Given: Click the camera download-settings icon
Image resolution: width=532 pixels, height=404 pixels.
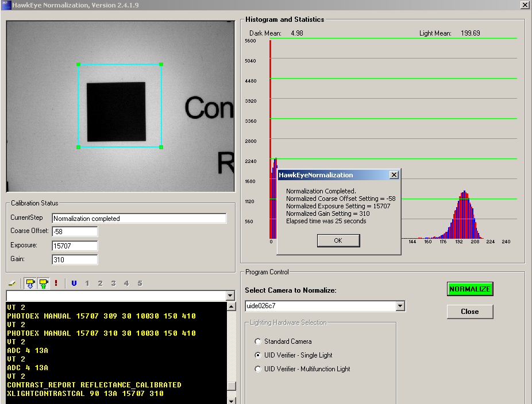Looking at the screenshot, I should [30, 282].
